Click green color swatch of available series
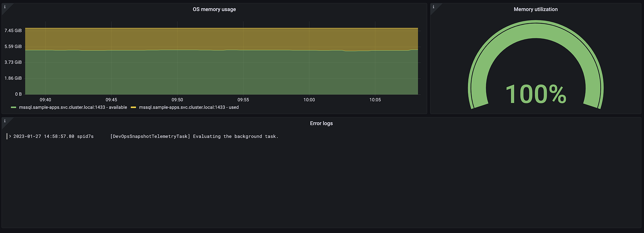 point(14,107)
